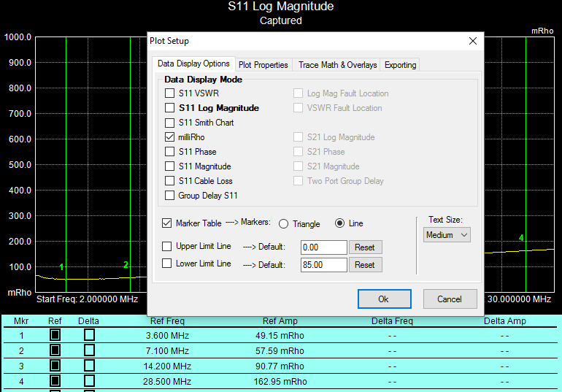Enable the S11 Smith Chart checkbox
The width and height of the screenshot is (562, 392).
170,123
